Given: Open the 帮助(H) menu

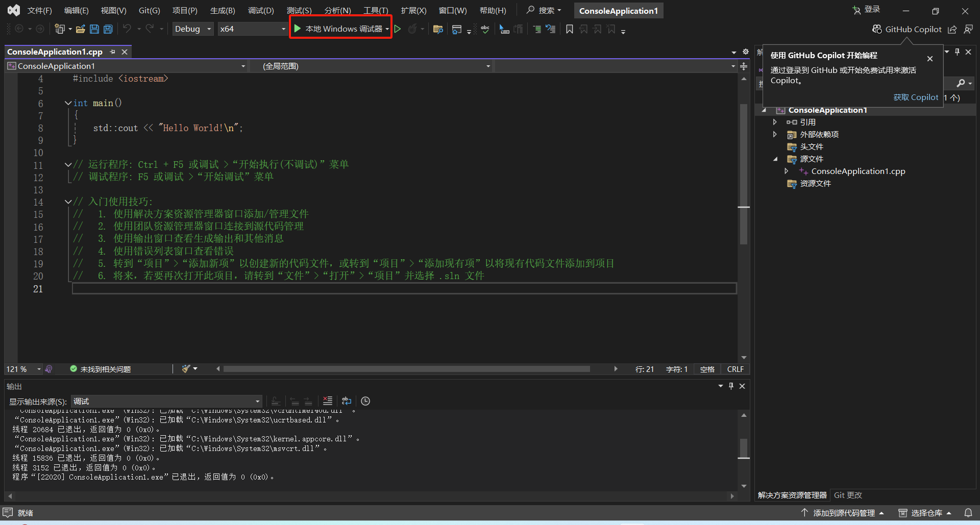Looking at the screenshot, I should (493, 10).
